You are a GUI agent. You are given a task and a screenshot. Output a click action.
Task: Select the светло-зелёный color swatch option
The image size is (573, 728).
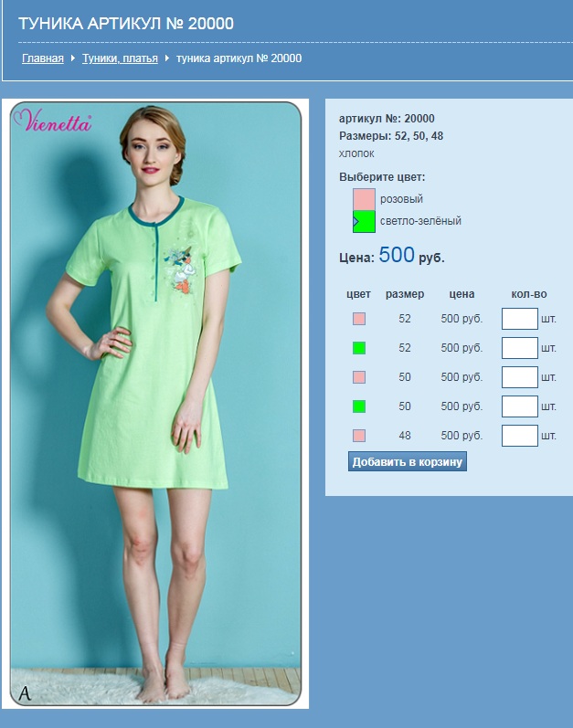click(x=364, y=221)
